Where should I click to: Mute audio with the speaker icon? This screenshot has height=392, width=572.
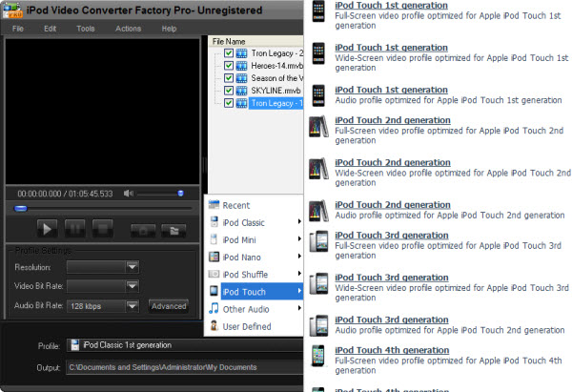click(x=128, y=194)
